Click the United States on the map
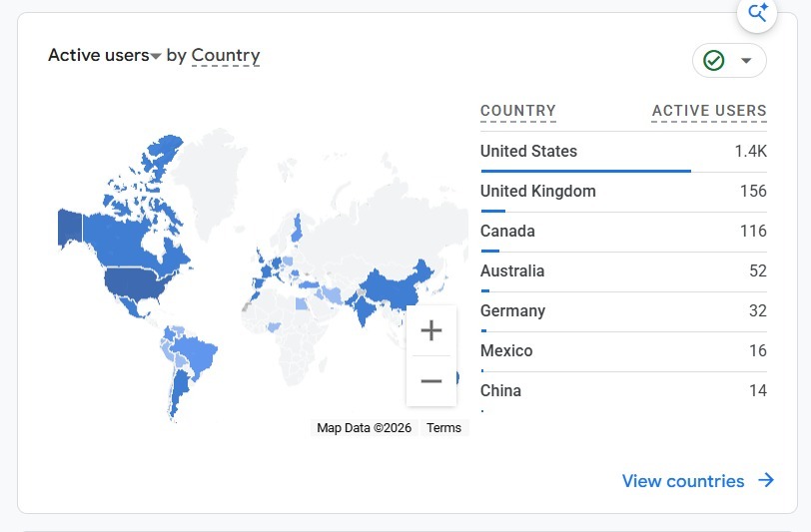811x532 pixels. coord(137,282)
